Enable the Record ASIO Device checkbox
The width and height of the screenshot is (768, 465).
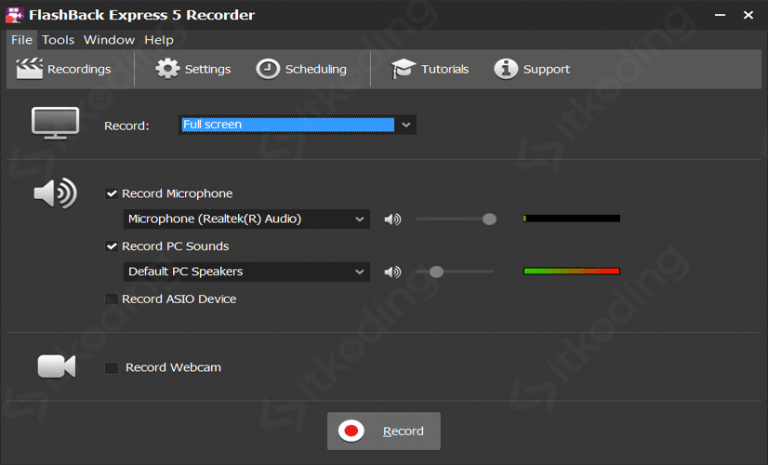click(112, 299)
